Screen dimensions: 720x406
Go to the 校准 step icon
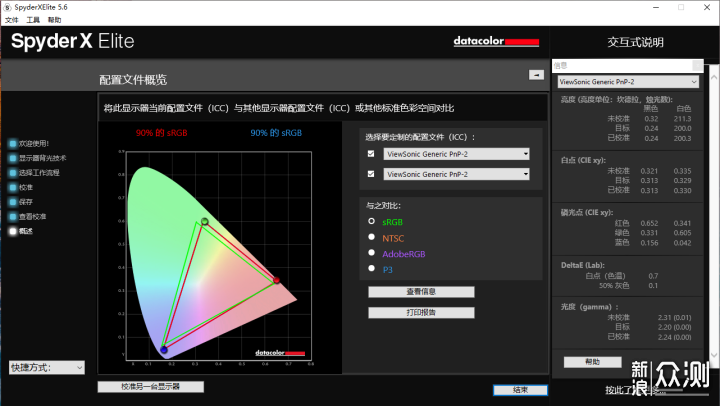pyautogui.click(x=13, y=187)
